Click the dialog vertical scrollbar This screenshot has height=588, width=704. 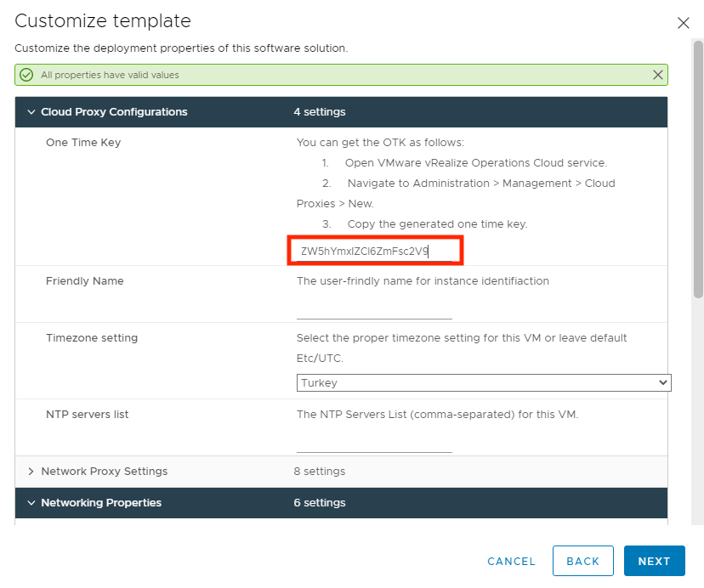(x=698, y=169)
